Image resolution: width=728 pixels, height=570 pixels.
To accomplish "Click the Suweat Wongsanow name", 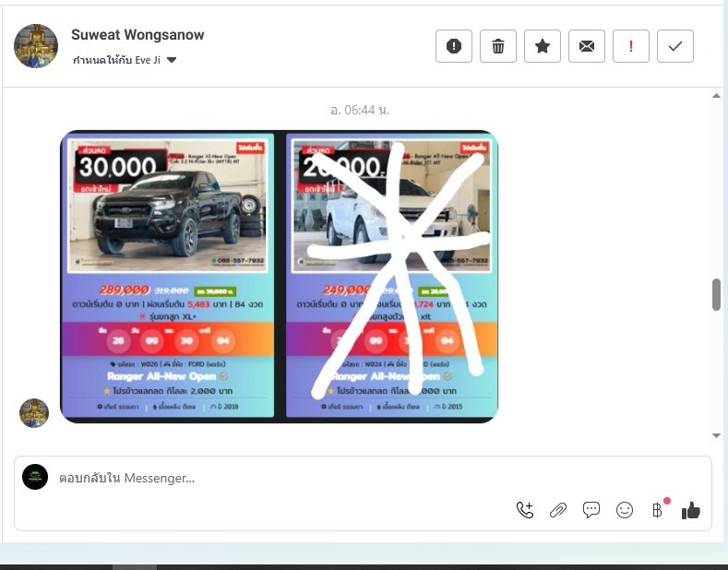I will (x=137, y=34).
